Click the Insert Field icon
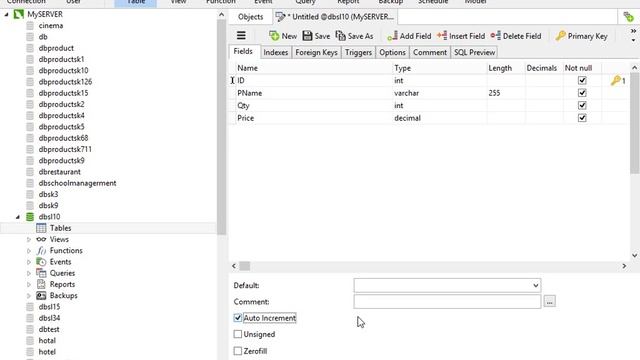 442,36
